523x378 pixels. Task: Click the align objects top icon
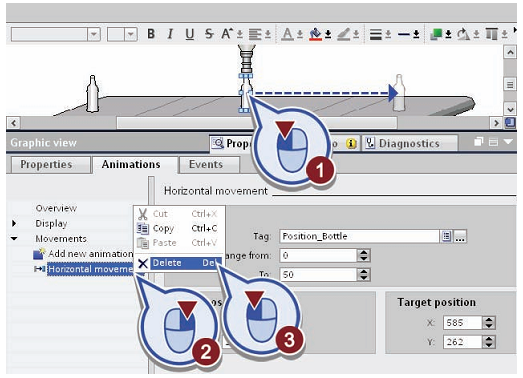click(492, 34)
